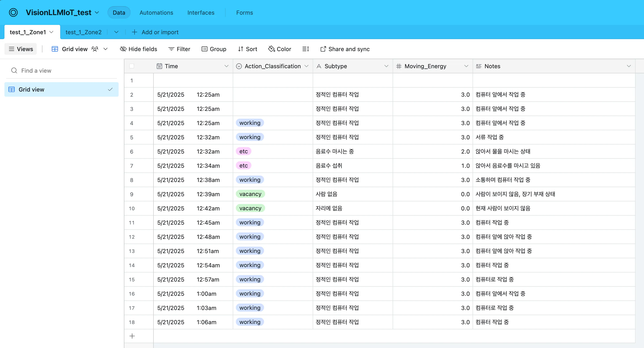Open Share and sync options
The image size is (644, 348).
click(x=345, y=49)
